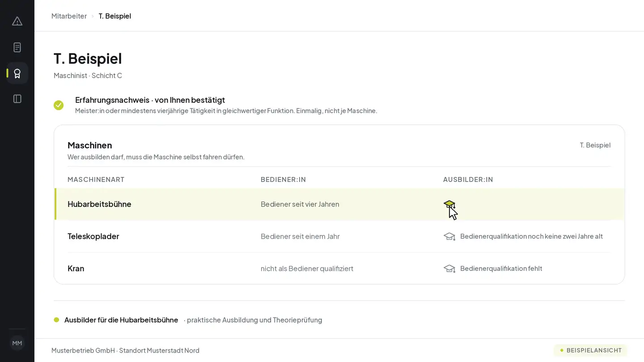Click the BEDIENER:IN column header
644x362 pixels.
pos(284,180)
